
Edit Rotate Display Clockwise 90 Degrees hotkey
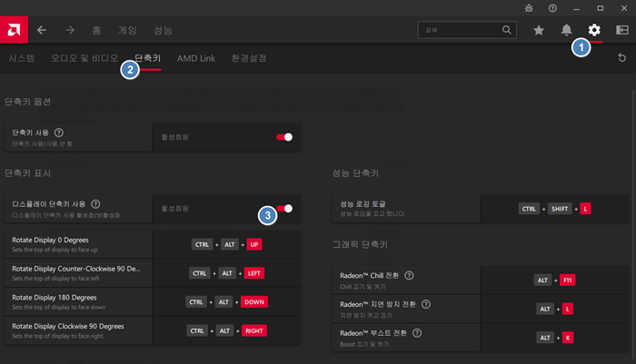(x=227, y=330)
